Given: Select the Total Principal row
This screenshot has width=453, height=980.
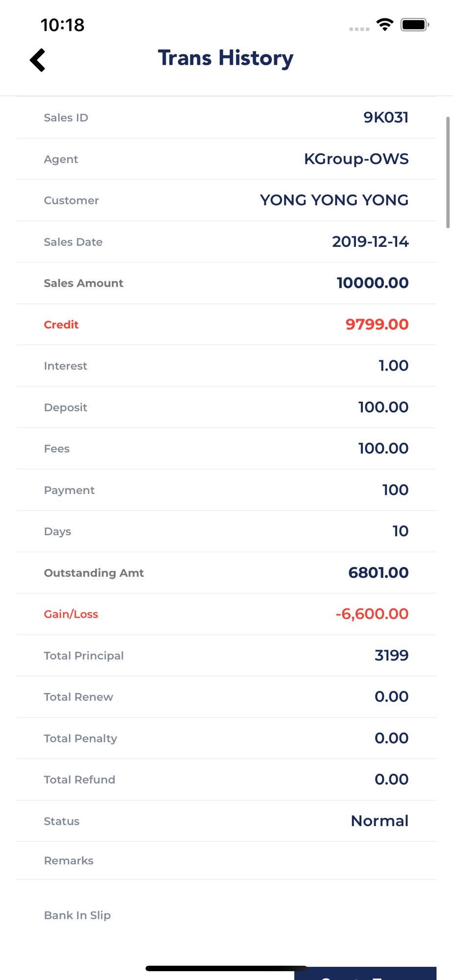Looking at the screenshot, I should pos(226,656).
